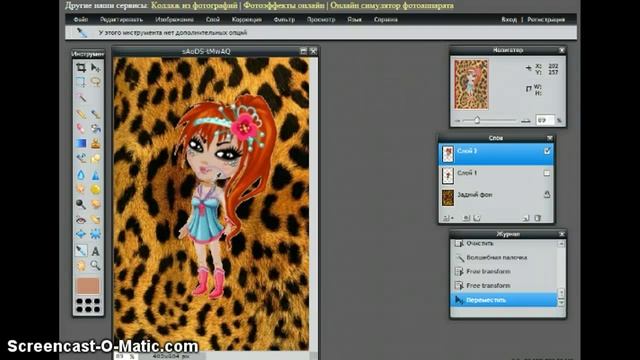Click the Вход login link
The height and width of the screenshot is (360, 640).
click(x=509, y=20)
